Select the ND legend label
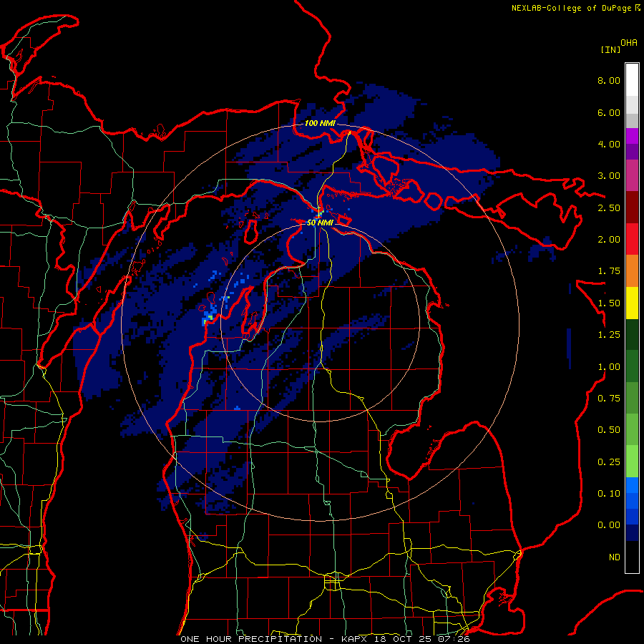 tap(615, 557)
